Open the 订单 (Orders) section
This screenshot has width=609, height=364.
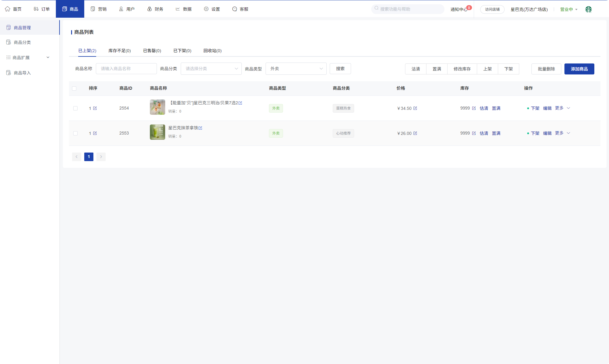tap(42, 9)
